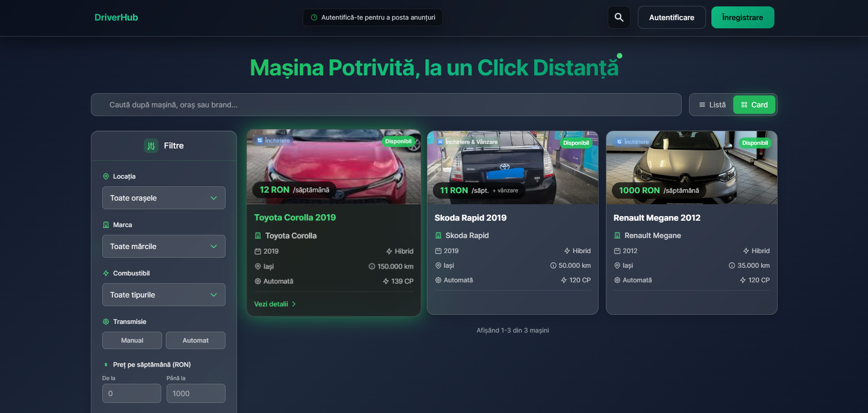This screenshot has height=413, width=868.
Task: Click Închiriere badge on Toyota card
Action: tap(274, 140)
